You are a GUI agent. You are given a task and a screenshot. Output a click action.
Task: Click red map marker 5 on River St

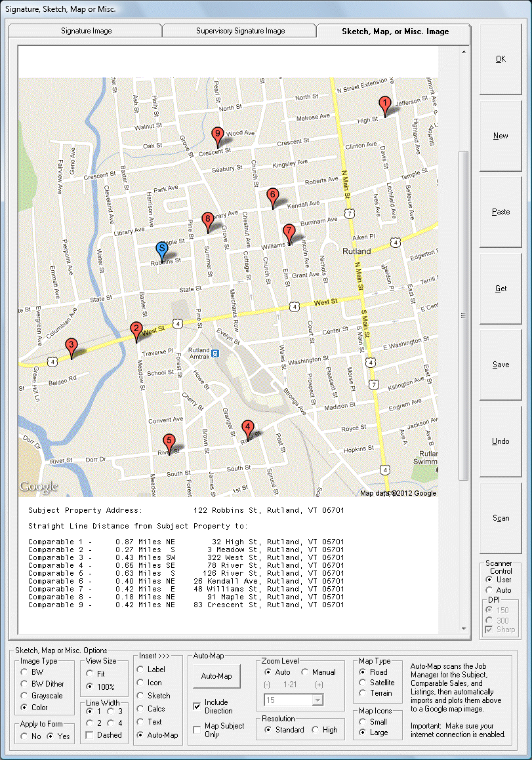pyautogui.click(x=169, y=444)
